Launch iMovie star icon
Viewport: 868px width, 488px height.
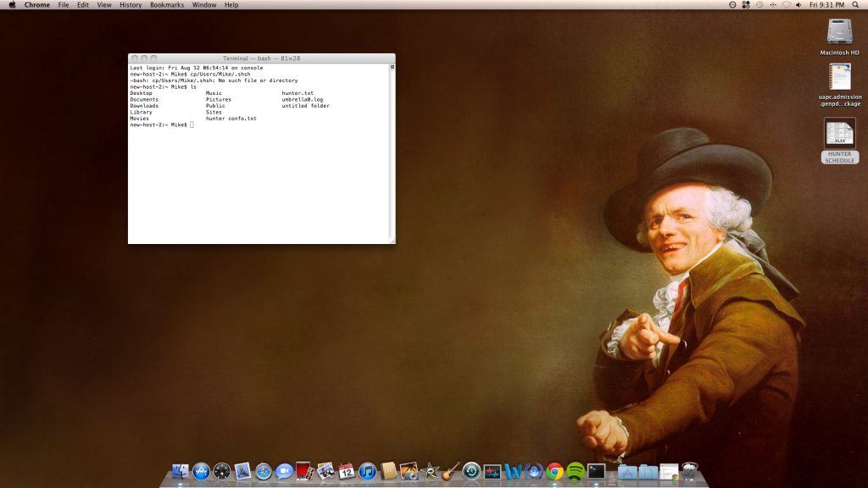430,471
